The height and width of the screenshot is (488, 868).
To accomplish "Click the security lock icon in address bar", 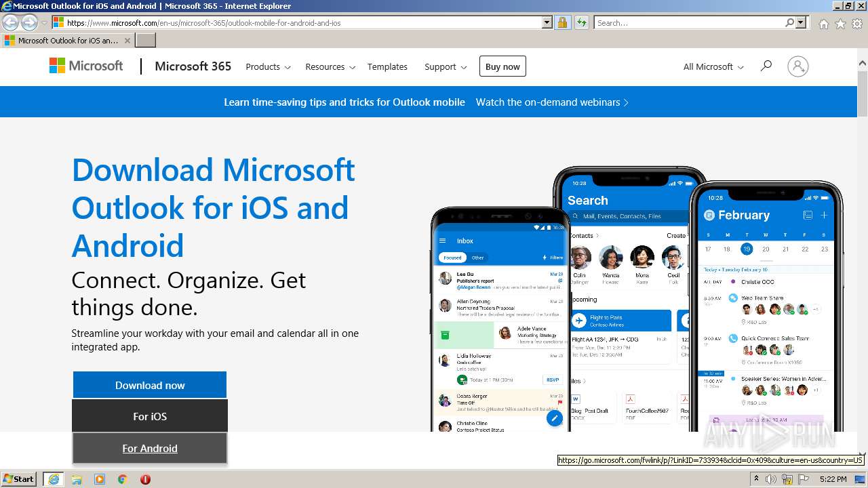I will click(x=562, y=22).
